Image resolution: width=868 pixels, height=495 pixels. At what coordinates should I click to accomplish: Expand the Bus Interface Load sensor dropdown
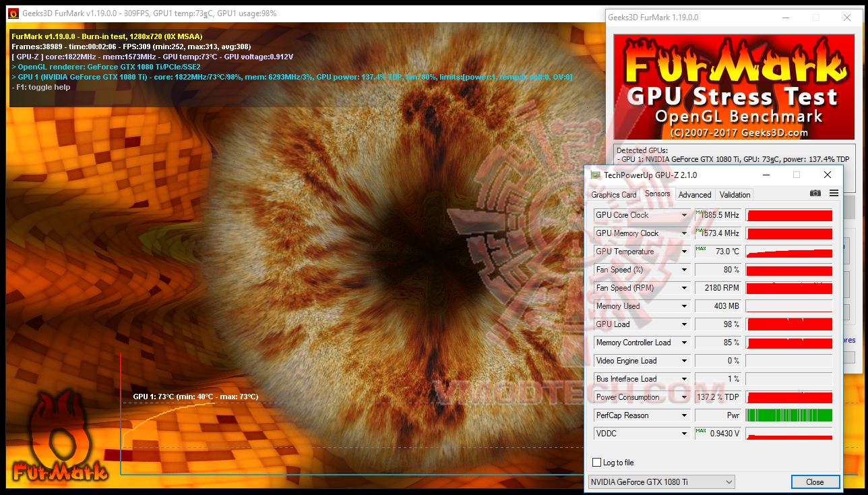pos(684,379)
